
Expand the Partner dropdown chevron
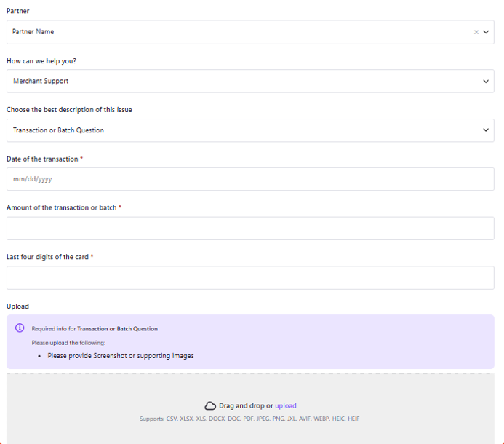click(x=487, y=32)
